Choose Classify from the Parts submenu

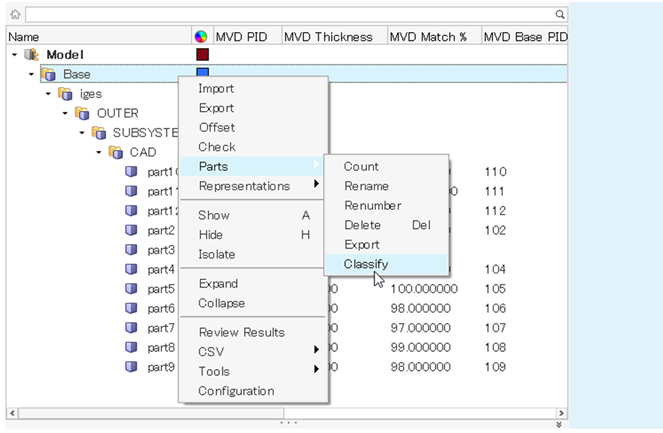(366, 264)
